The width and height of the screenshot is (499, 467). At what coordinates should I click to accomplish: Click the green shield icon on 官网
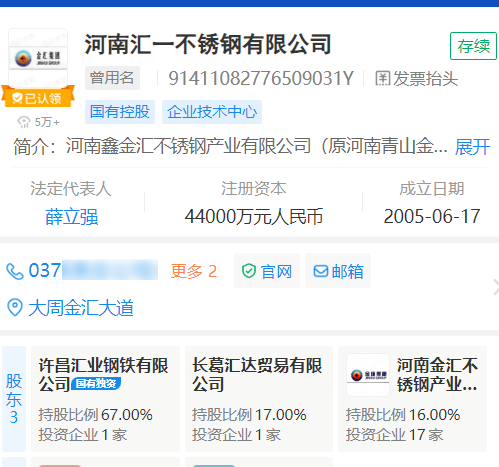(x=249, y=271)
